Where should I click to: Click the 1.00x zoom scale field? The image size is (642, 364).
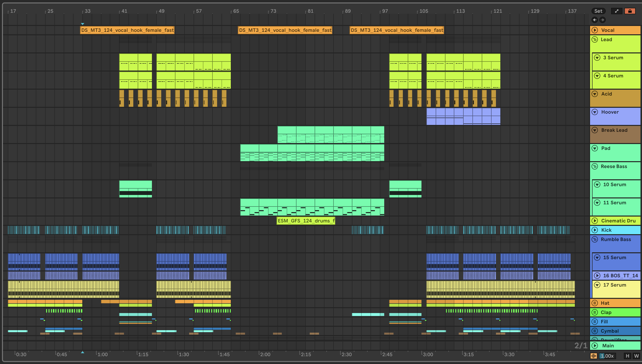[607, 356]
